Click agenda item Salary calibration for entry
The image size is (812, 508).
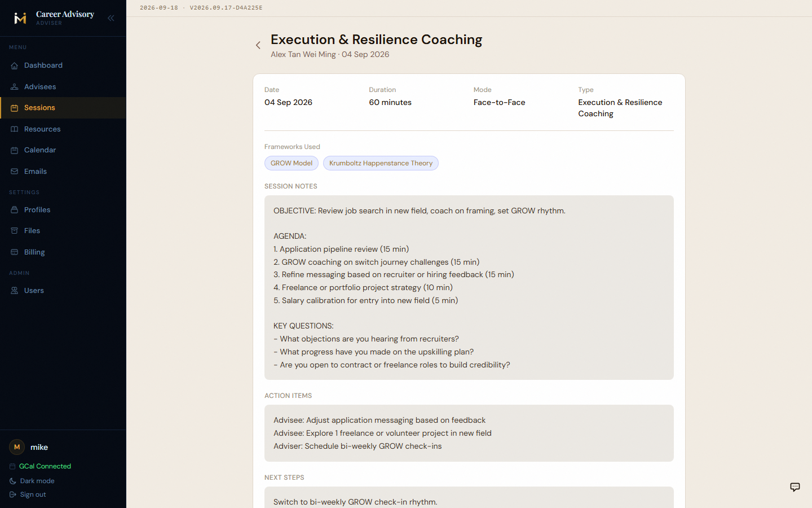pyautogui.click(x=366, y=301)
